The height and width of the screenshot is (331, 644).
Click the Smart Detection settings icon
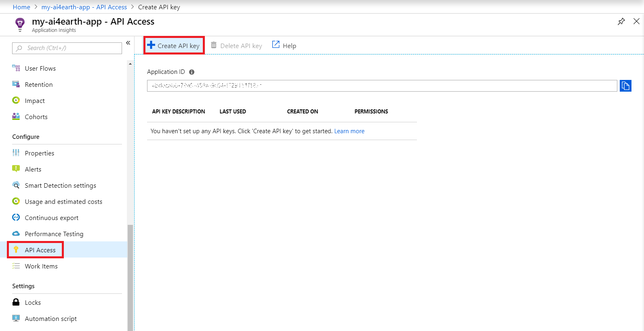coord(16,185)
